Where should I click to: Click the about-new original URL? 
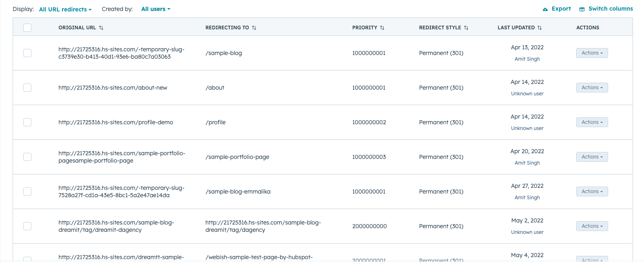(x=113, y=88)
